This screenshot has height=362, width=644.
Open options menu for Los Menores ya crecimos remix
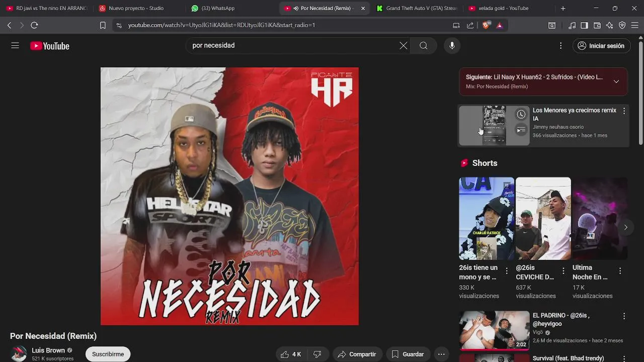(x=624, y=111)
